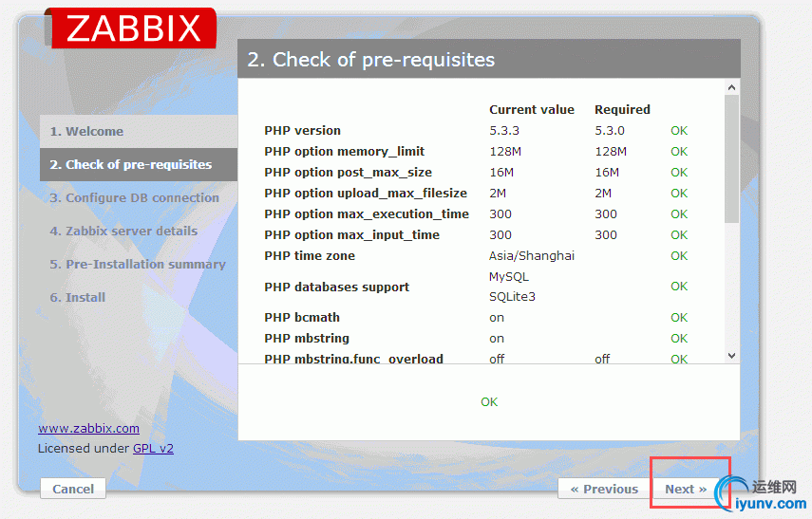Viewport: 812px width, 519px height.
Task: Click the PHP mbstring label
Action: point(307,339)
